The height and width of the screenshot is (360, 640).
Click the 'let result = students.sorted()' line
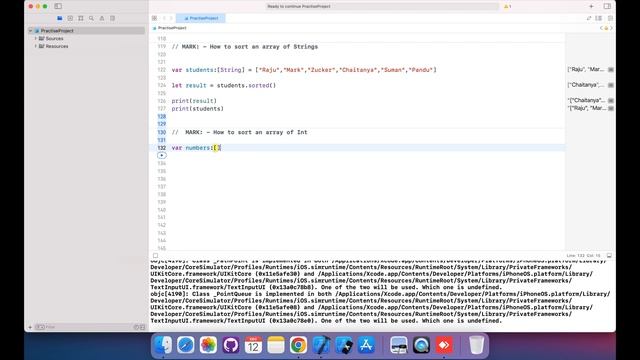click(x=224, y=85)
